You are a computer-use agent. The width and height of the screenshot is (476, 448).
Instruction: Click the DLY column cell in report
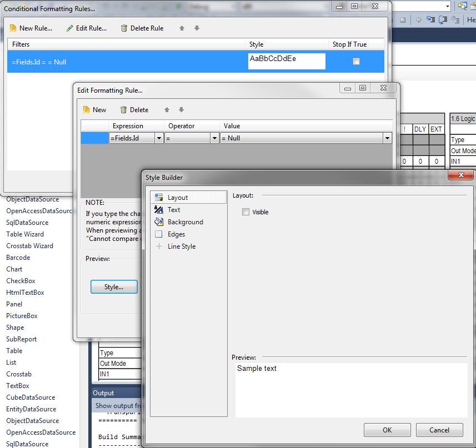click(x=420, y=129)
